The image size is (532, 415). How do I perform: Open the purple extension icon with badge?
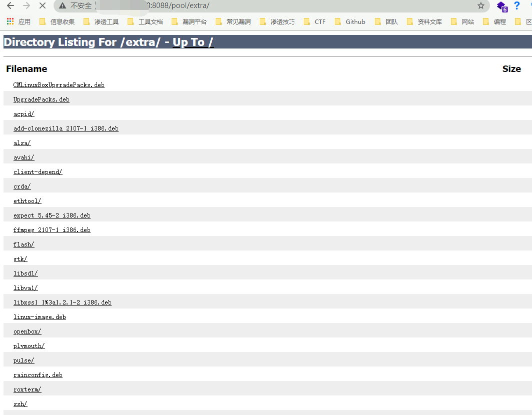click(x=501, y=6)
